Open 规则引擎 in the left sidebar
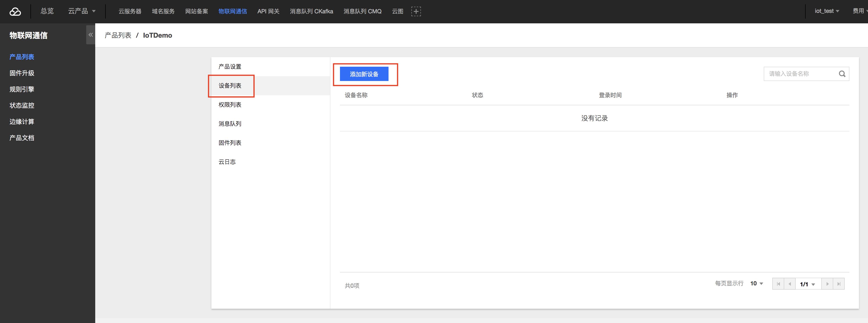 (22, 89)
